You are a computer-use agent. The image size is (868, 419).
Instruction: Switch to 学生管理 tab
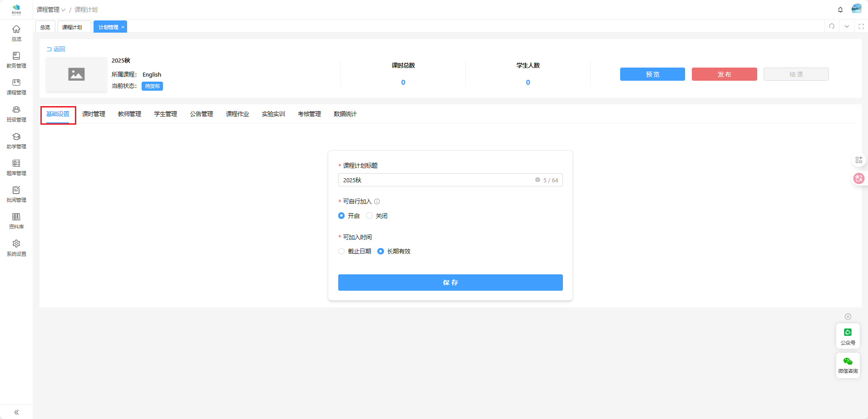point(165,114)
